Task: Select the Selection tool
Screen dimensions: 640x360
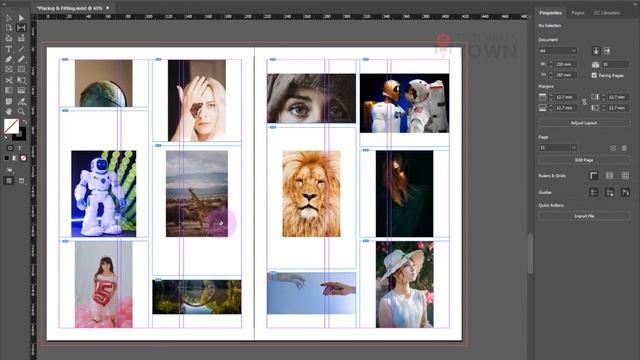Action: tap(9, 18)
